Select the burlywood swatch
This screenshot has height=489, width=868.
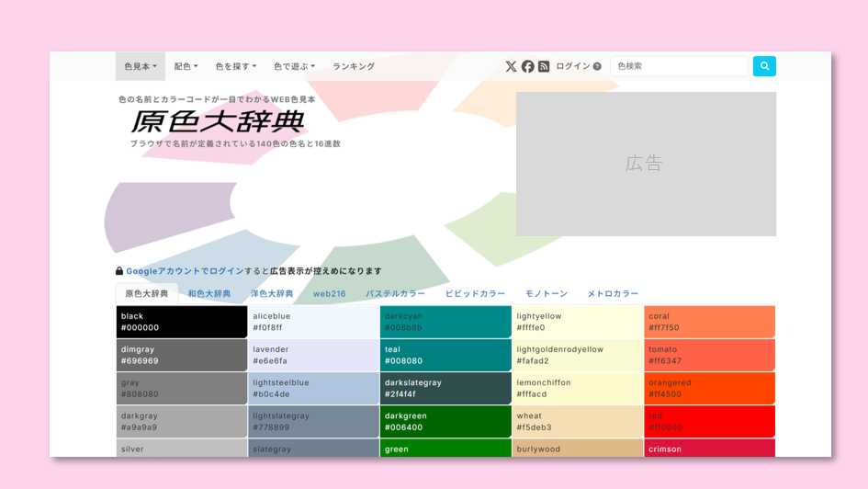tap(578, 448)
